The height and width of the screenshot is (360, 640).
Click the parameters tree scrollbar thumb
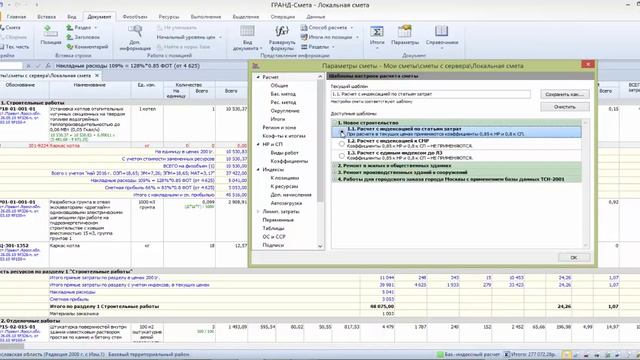click(320, 141)
